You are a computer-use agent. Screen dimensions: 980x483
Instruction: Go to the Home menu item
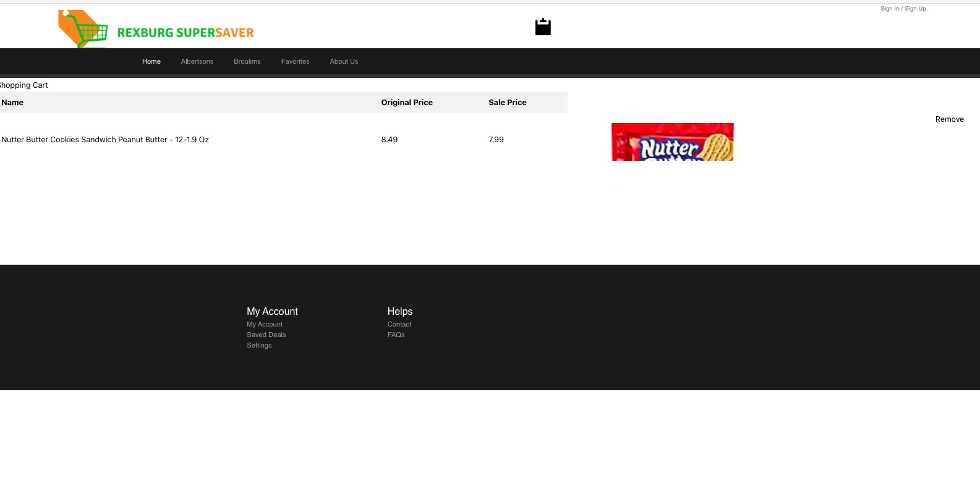[x=151, y=61]
